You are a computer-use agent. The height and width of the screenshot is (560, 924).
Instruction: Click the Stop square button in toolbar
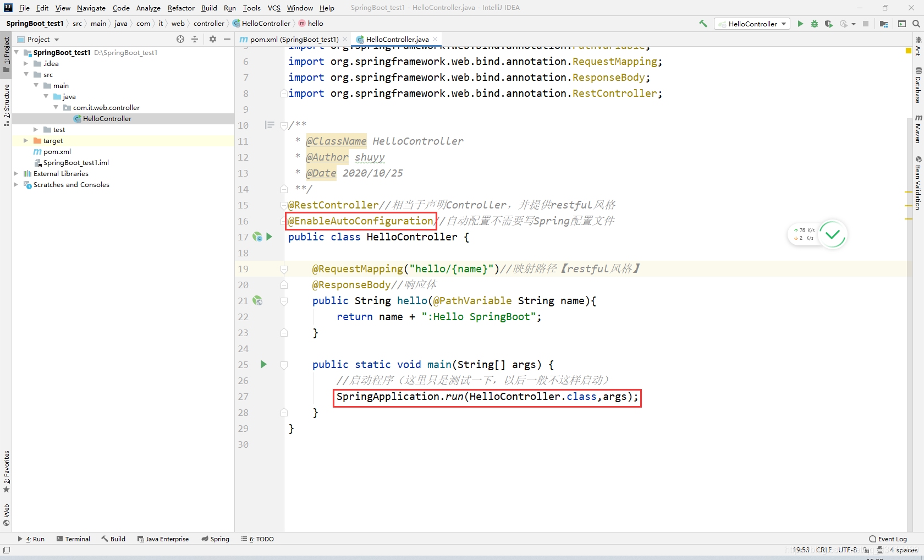[x=866, y=24]
